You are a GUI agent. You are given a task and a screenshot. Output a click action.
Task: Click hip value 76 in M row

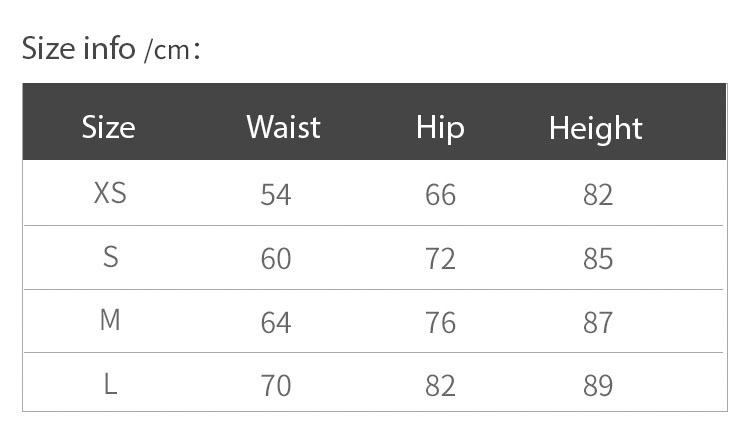(x=440, y=323)
